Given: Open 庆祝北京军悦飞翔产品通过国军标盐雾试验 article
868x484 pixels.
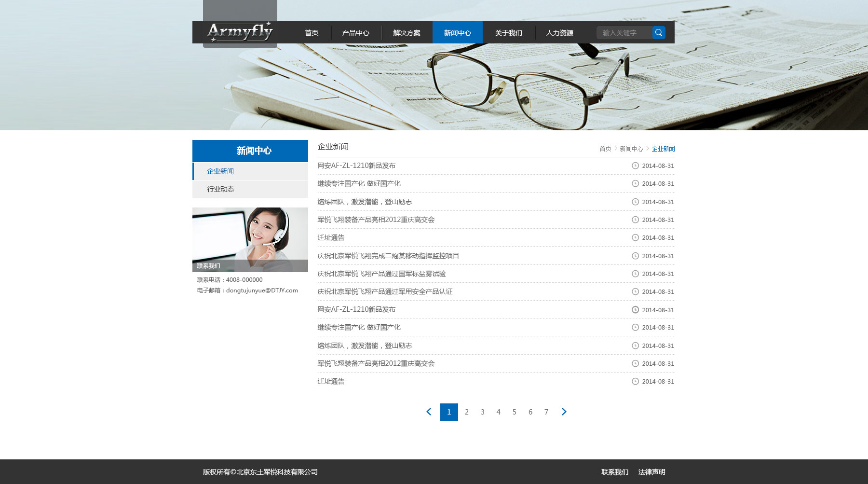Looking at the screenshot, I should tap(381, 274).
